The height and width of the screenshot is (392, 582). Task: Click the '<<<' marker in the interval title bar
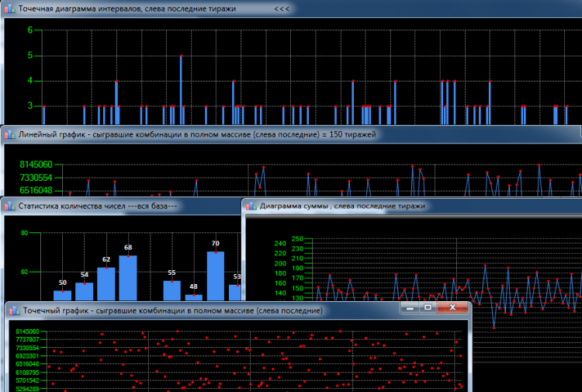coord(282,9)
